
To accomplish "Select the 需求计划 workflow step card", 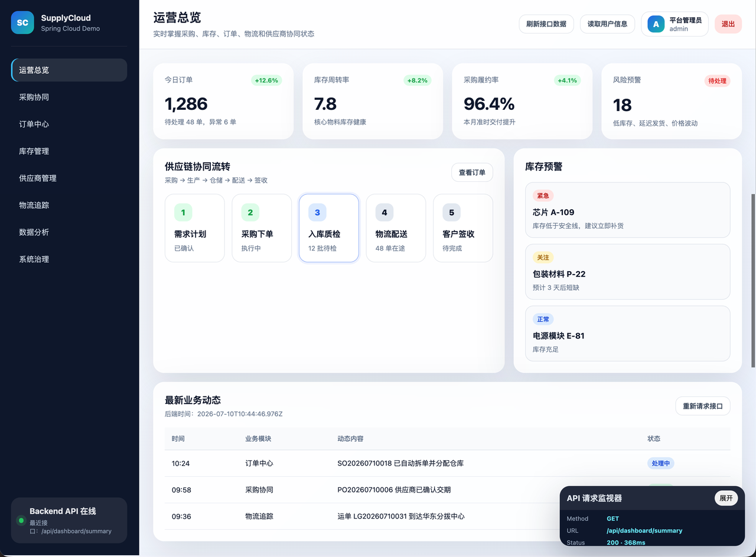I will point(194,228).
